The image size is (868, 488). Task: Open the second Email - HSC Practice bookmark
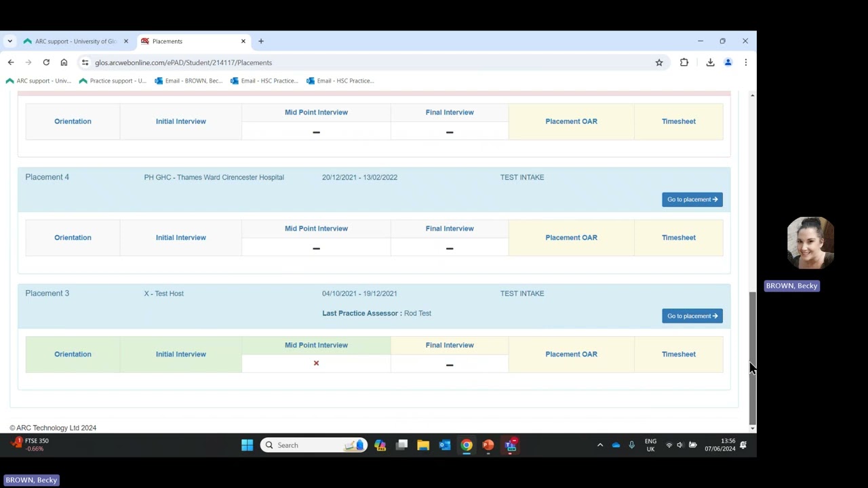point(340,81)
